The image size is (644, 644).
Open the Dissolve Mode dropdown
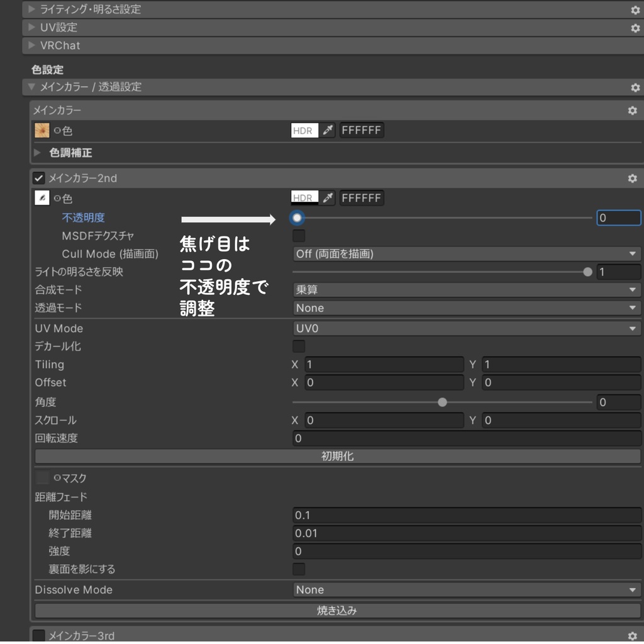[x=467, y=590]
